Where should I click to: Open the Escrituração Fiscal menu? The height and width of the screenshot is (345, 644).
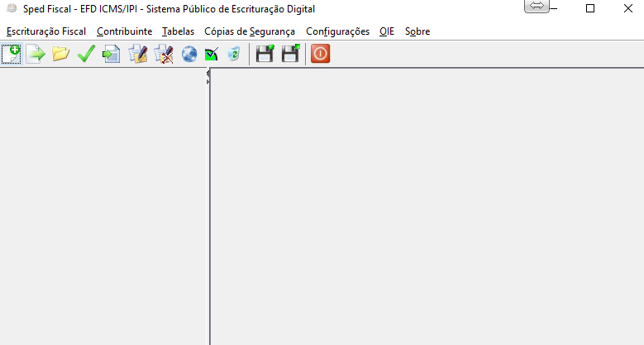click(45, 31)
